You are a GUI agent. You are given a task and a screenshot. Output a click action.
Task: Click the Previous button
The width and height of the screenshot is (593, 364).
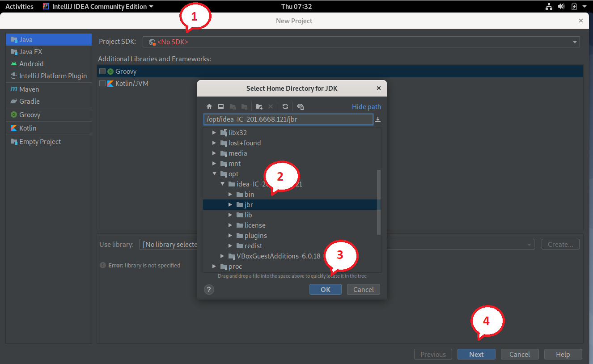click(433, 354)
